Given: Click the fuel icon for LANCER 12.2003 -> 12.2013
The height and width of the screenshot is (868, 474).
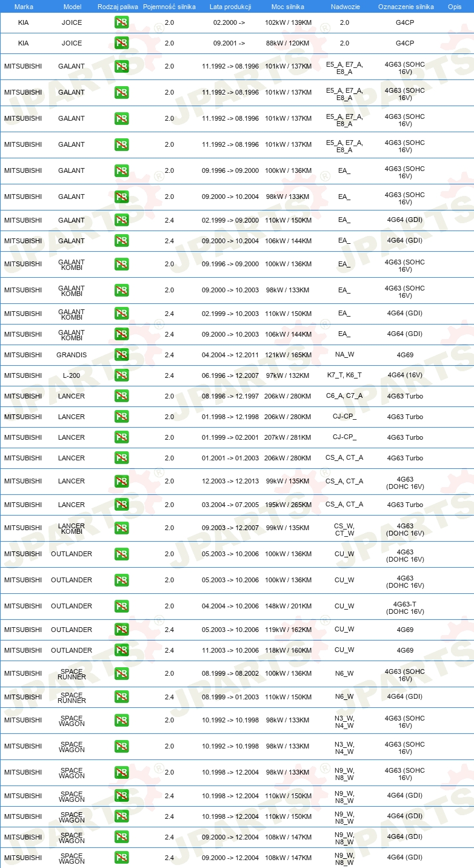Looking at the screenshot, I should (x=121, y=482).
